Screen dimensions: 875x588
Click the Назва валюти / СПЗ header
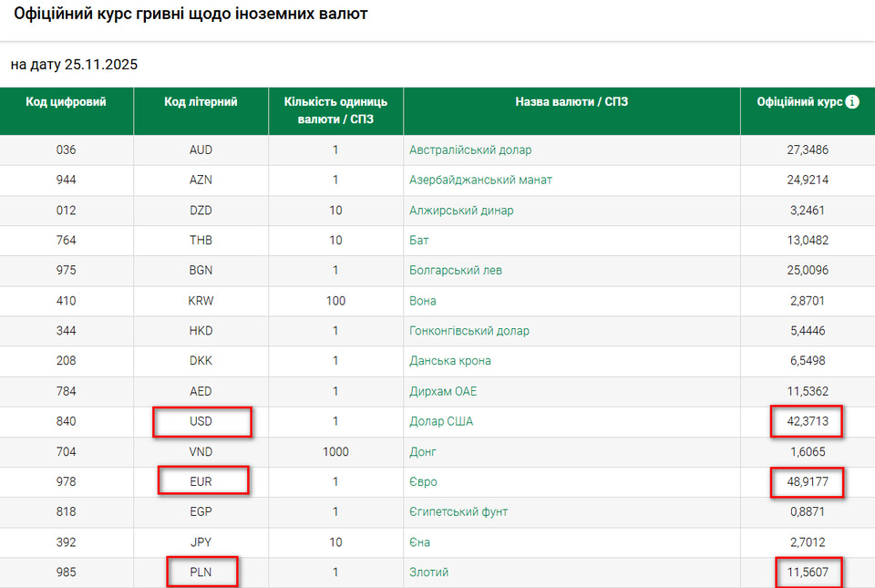571,102
